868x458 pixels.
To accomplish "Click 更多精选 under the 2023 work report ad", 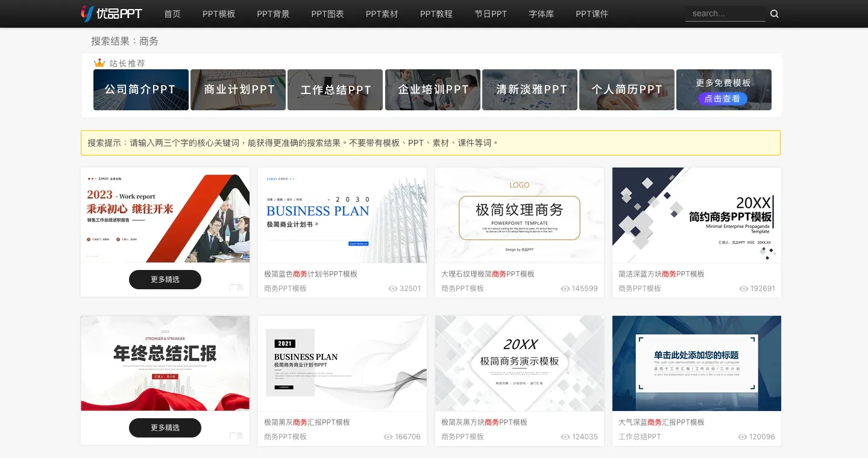I will click(165, 280).
